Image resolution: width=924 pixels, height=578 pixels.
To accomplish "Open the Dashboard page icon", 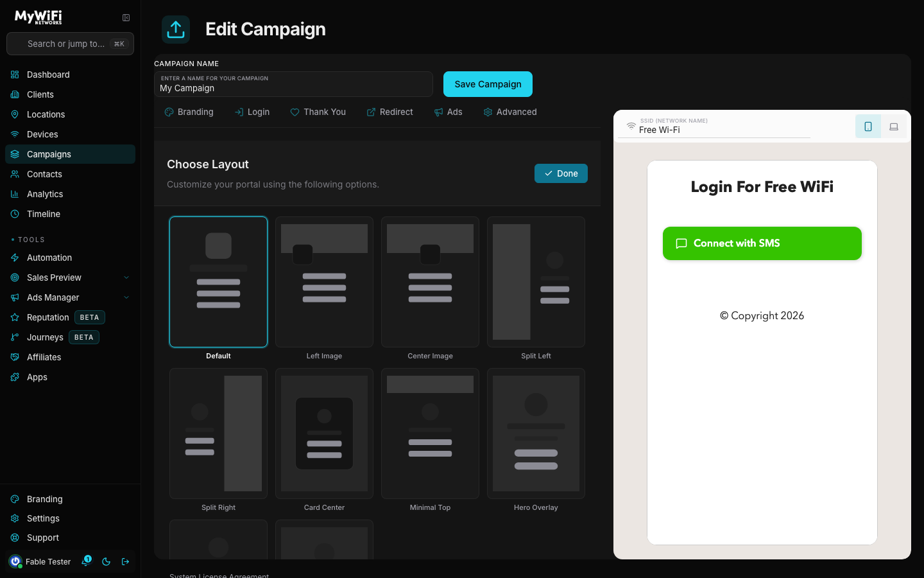I will point(15,74).
